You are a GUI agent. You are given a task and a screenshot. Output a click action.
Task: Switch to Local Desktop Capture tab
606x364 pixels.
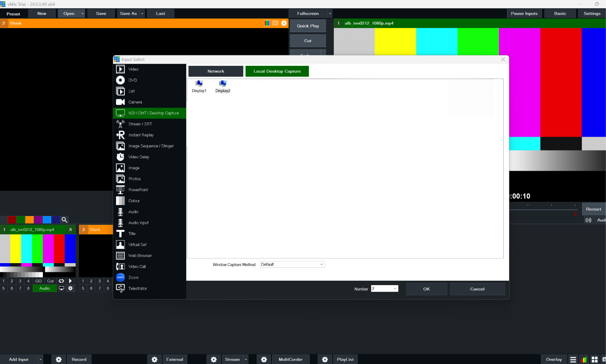(x=277, y=71)
